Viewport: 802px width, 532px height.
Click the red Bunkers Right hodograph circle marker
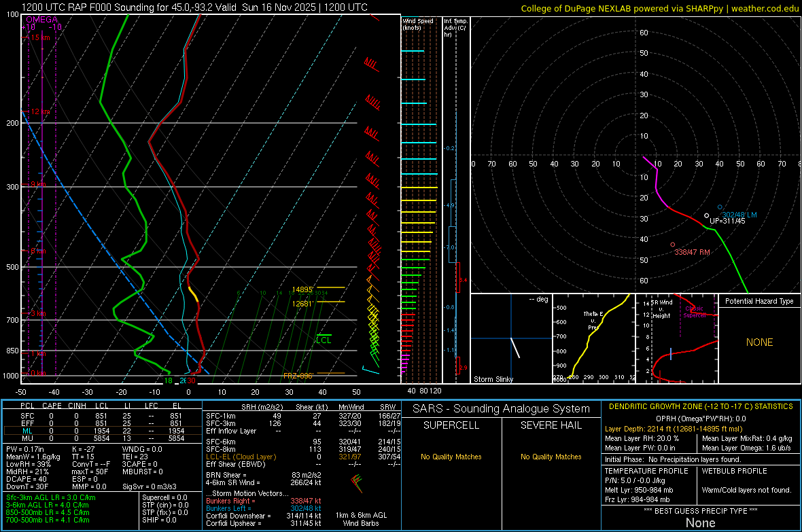pyautogui.click(x=673, y=245)
